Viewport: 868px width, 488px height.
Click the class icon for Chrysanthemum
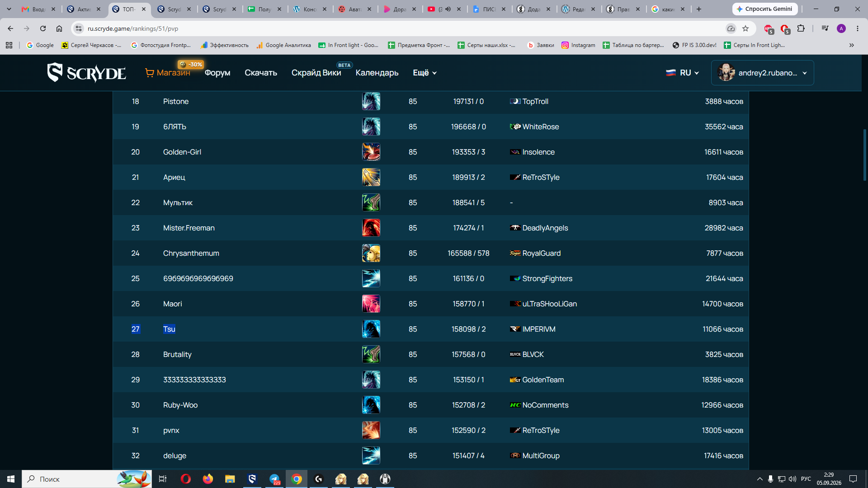(x=371, y=253)
